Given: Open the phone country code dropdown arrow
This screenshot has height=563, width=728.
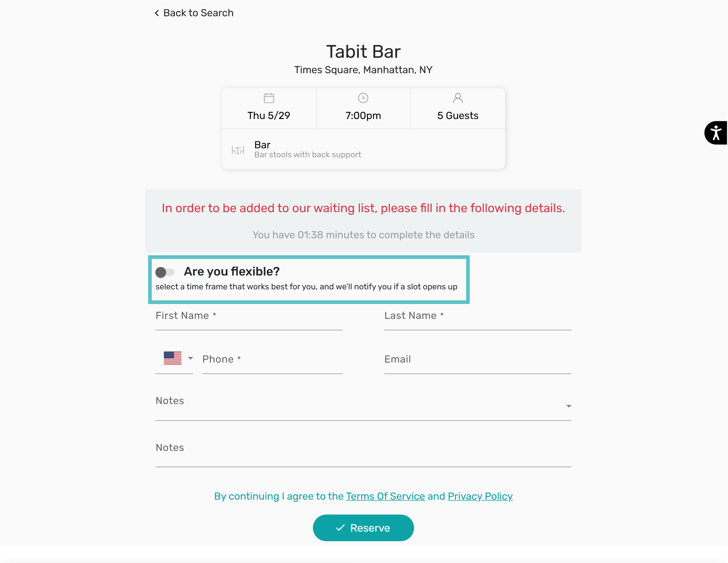Looking at the screenshot, I should click(x=190, y=358).
